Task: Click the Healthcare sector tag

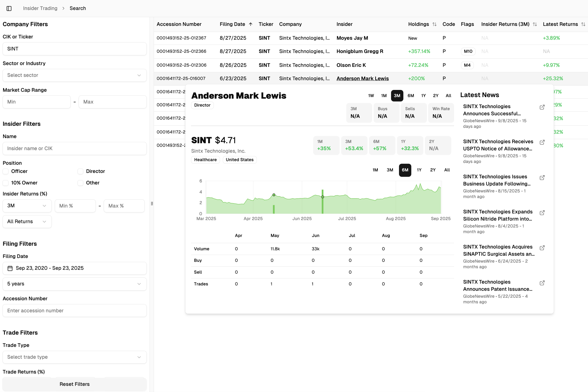Action: point(205,160)
